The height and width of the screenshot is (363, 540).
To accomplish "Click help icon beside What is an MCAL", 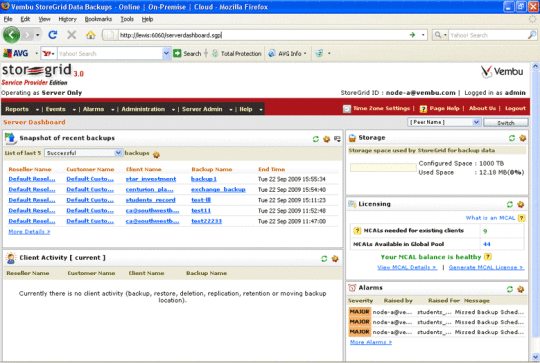I will 521,218.
